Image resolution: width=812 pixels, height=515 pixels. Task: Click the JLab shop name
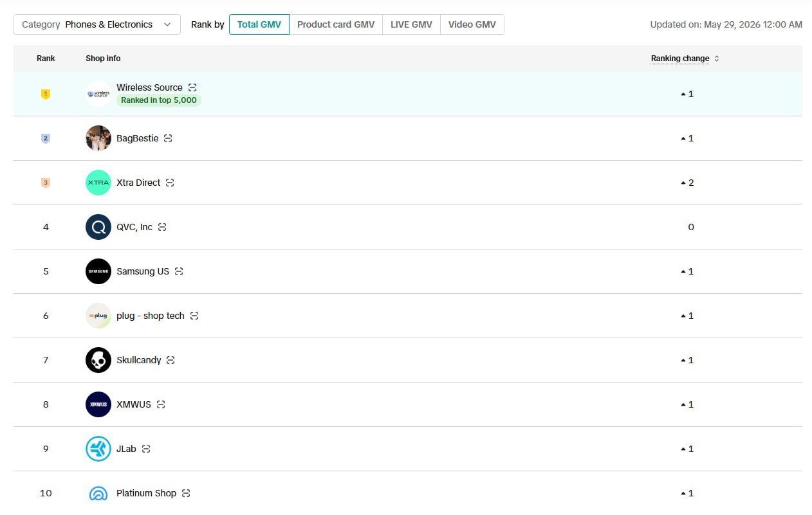(x=126, y=449)
